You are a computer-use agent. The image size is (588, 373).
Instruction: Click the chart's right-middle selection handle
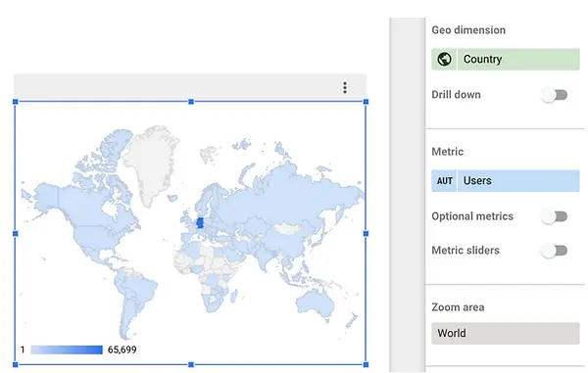coord(366,233)
